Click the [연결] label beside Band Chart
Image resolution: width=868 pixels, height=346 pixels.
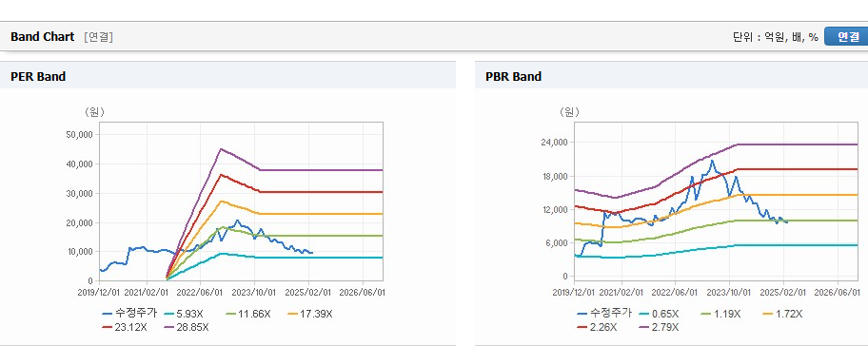point(99,37)
